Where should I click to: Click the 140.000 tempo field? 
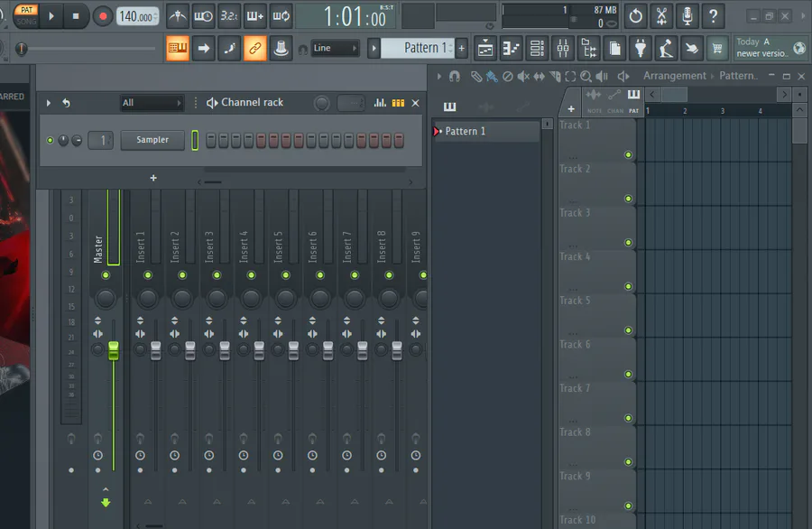tap(137, 16)
